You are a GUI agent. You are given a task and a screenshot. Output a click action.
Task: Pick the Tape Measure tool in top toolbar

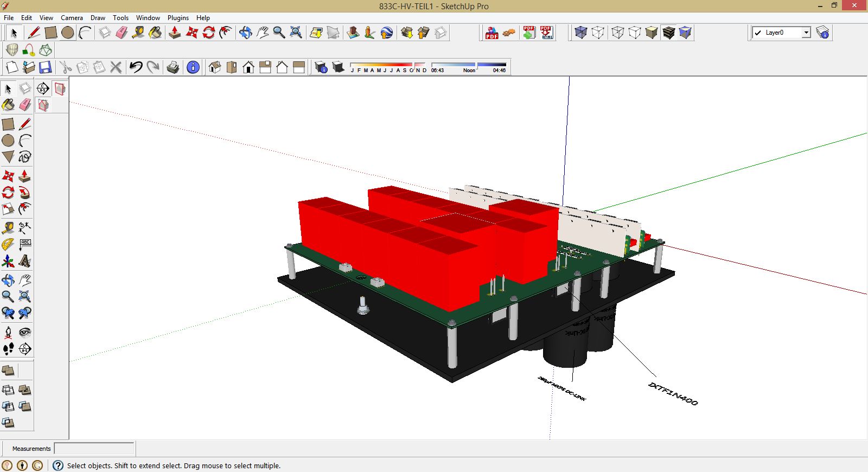(138, 33)
